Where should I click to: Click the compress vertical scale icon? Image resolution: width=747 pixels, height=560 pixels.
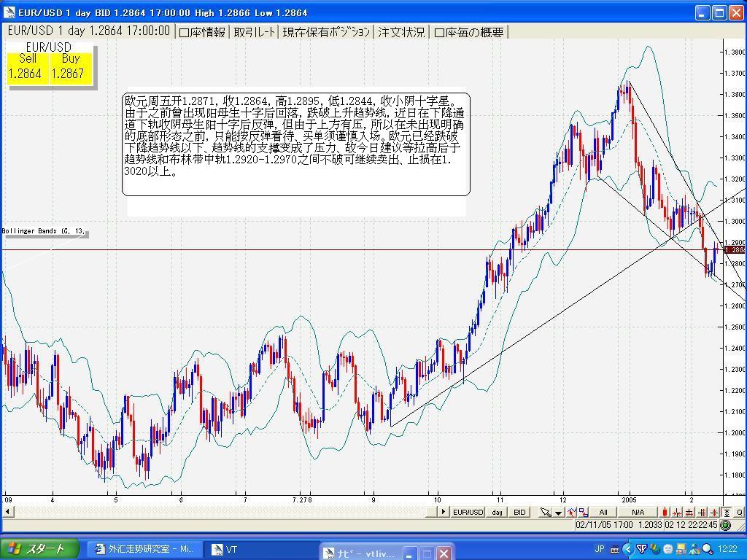(x=714, y=512)
